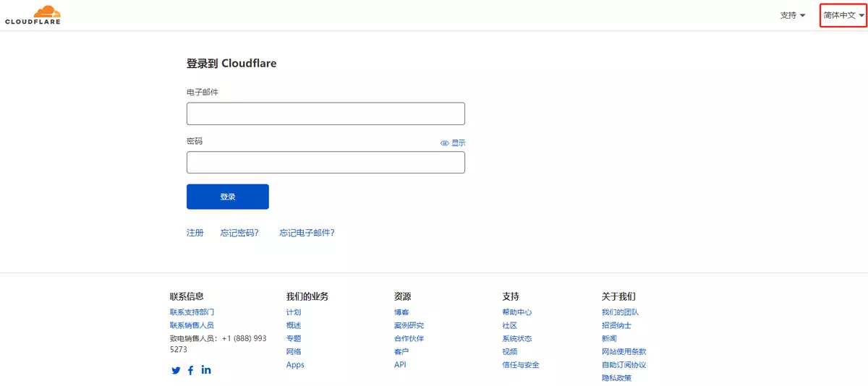
Task: Open 联系支持部门 footer link
Action: [x=192, y=312]
